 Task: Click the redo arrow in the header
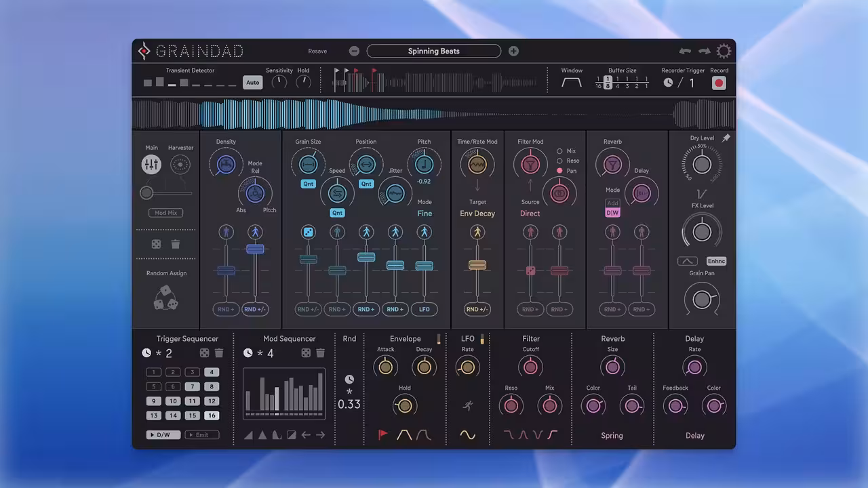705,51
